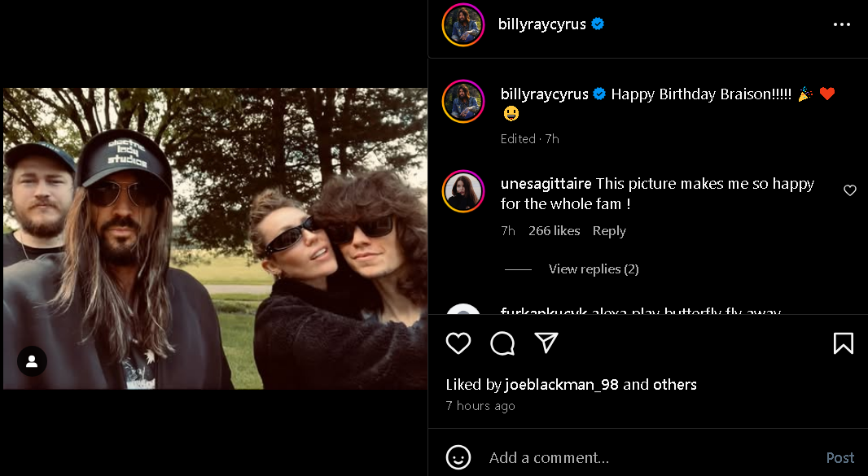Reply to unesagittaire's comment
The height and width of the screenshot is (476, 868).
(609, 231)
